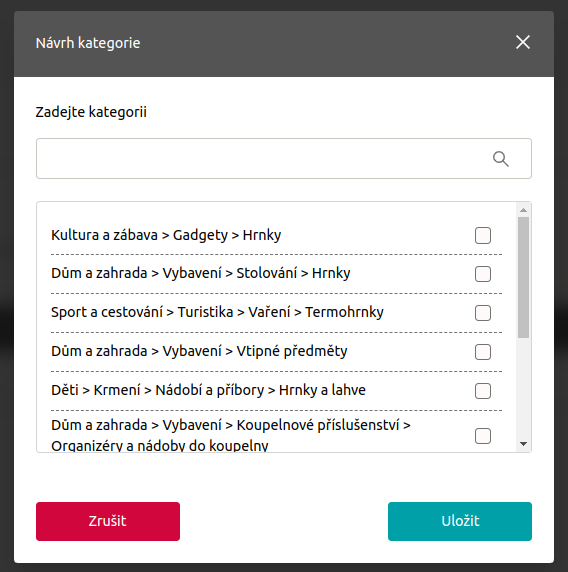Tick Organizéry a nádoby do koupelny checkbox
This screenshot has width=568, height=572.
click(x=483, y=436)
